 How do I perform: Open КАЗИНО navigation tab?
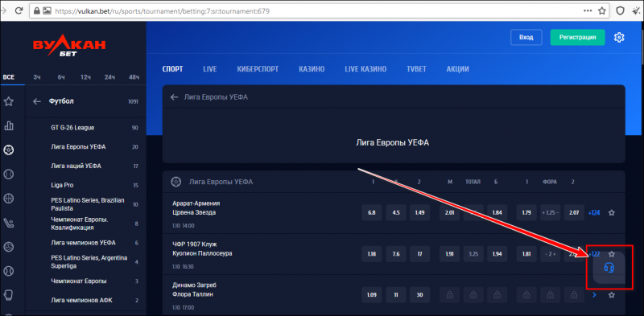(x=312, y=69)
